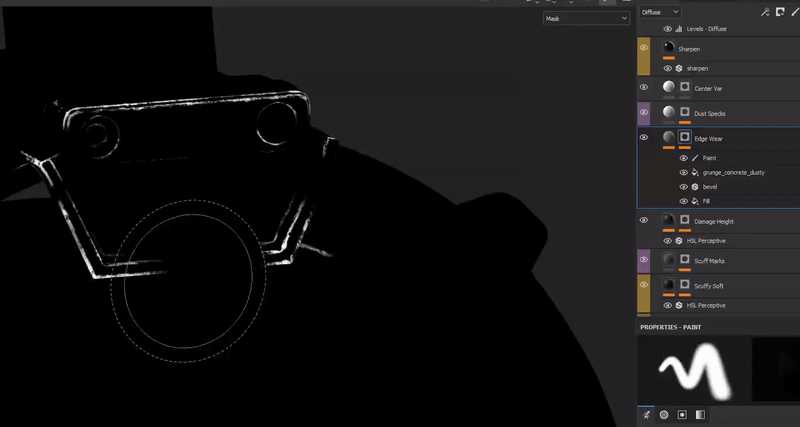Select the Scuffy Soft layer
This screenshot has height=427, width=800.
click(x=710, y=286)
